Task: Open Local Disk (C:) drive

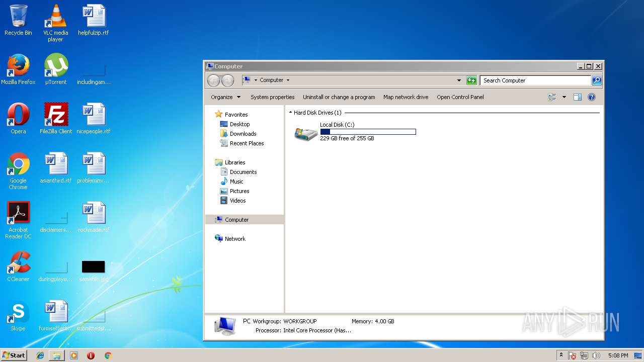Action: pyautogui.click(x=355, y=131)
